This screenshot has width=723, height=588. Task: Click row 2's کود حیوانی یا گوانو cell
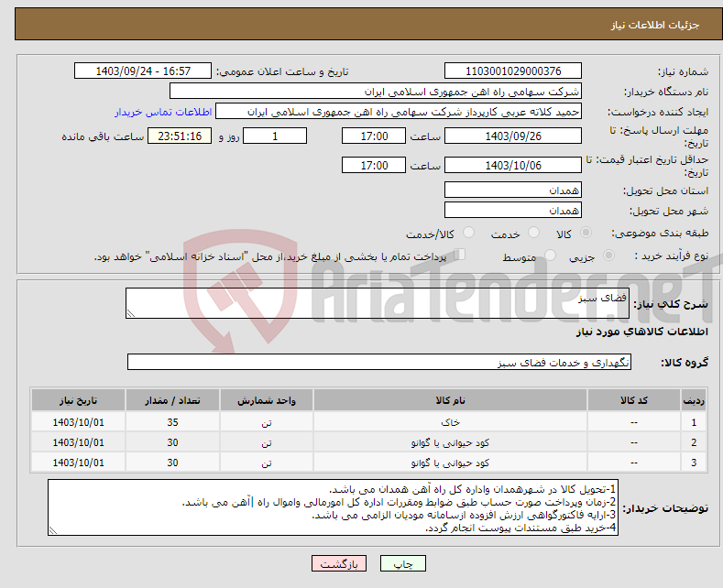(450, 442)
